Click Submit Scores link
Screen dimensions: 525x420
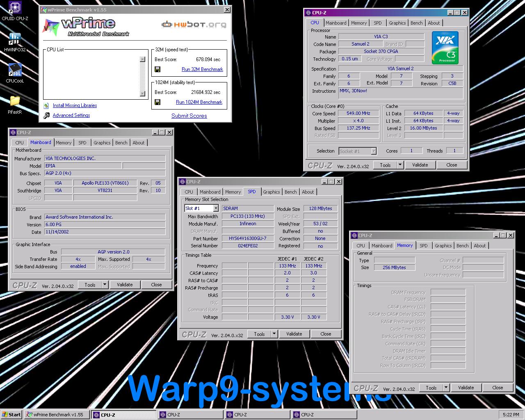189,116
